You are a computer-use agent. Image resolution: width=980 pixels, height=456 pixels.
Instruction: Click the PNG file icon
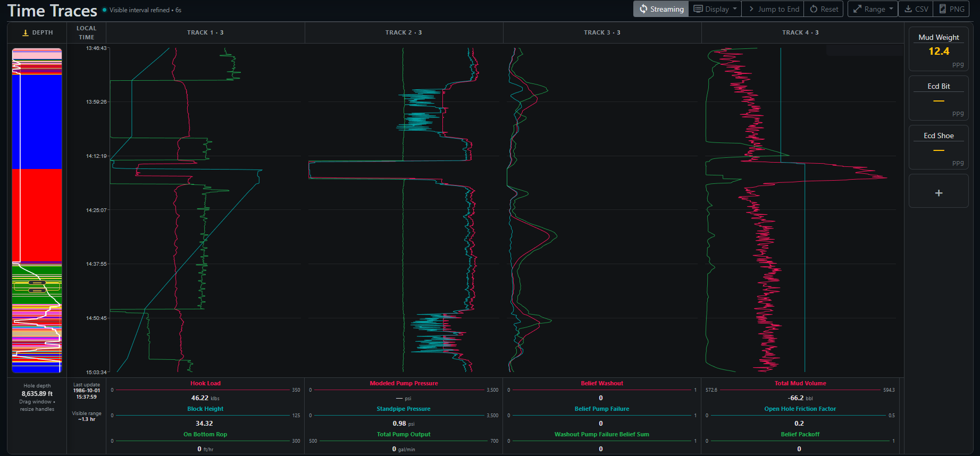943,9
